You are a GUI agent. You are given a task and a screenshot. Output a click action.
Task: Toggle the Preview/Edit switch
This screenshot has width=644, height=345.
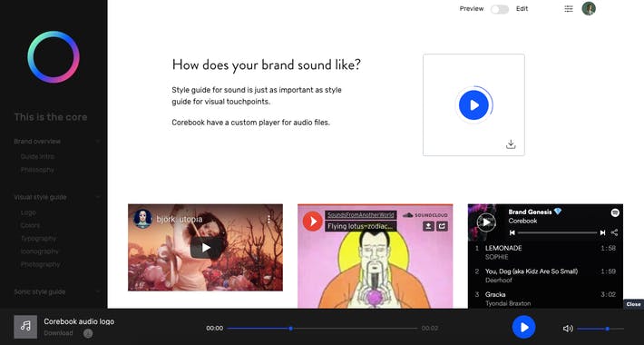click(x=500, y=9)
